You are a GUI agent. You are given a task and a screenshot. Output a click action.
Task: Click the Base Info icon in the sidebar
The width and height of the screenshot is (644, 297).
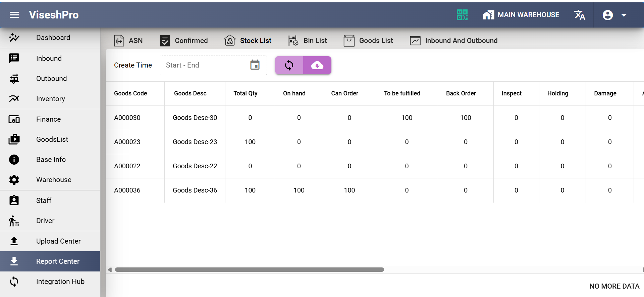(x=14, y=160)
